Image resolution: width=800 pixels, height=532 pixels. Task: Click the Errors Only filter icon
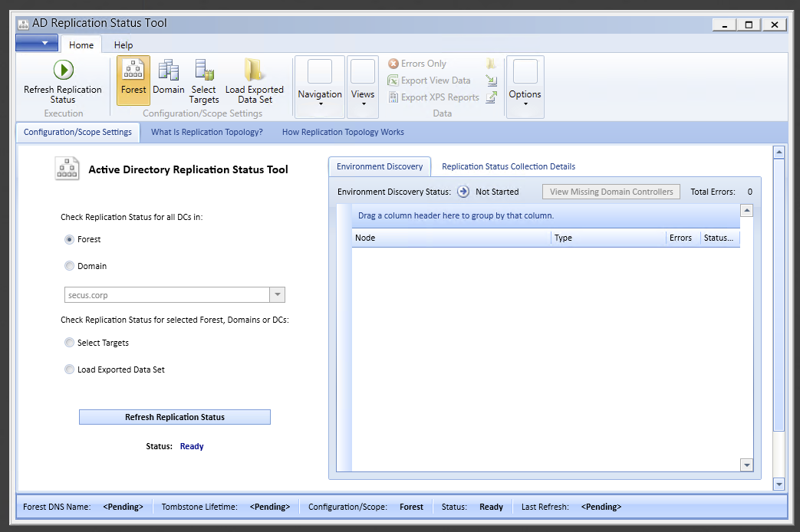pos(392,63)
